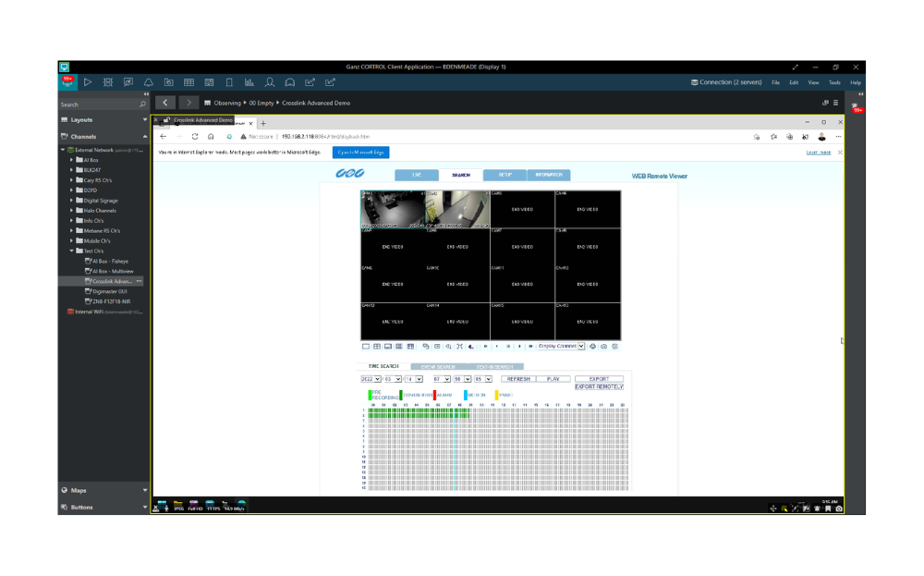Open the browser profile avatar
Image resolution: width=924 pixels, height=576 pixels.
coord(821,137)
